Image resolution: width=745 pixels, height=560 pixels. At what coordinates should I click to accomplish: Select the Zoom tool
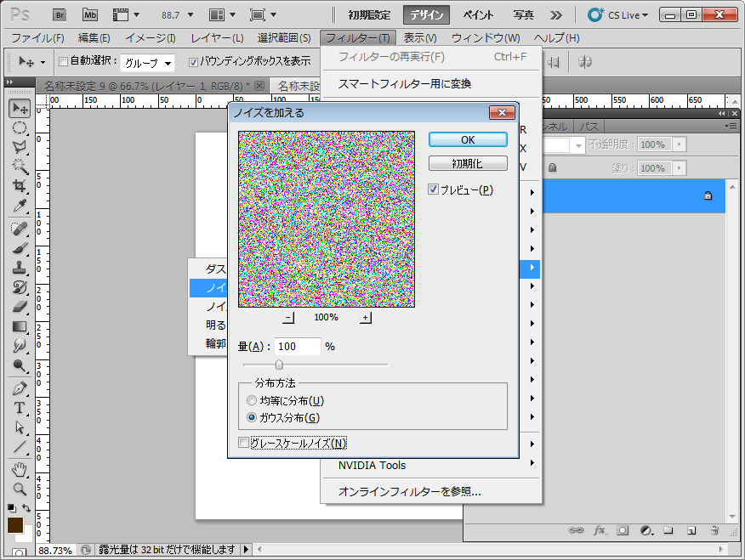coord(20,489)
